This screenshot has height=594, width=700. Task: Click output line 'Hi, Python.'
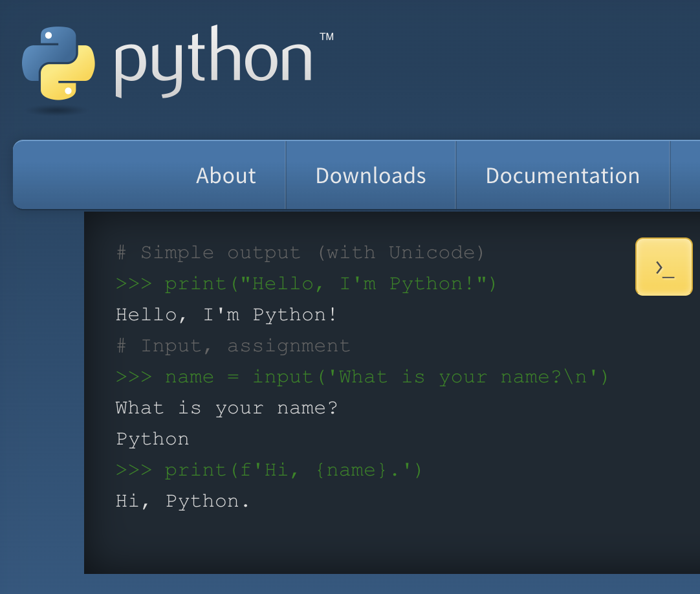(x=182, y=501)
